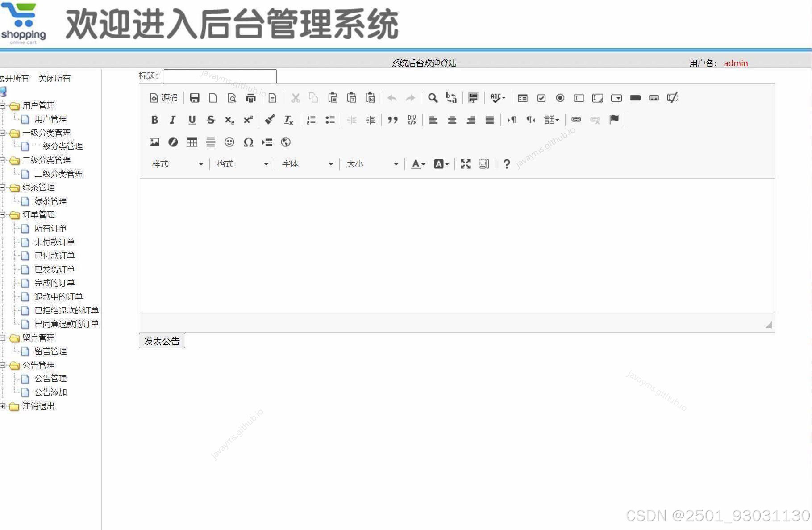Click inside the editor text area
Viewport: 812px width, 530px height.
point(457,246)
